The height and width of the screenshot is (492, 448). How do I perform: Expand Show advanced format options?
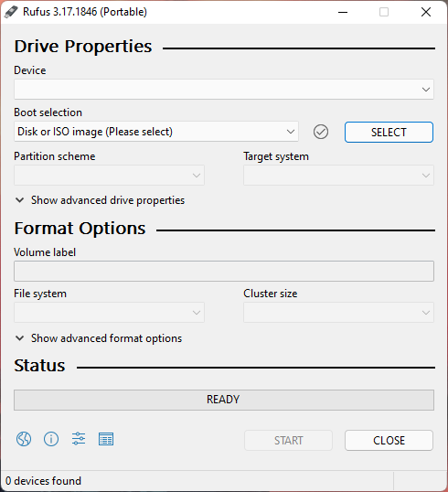(99, 338)
